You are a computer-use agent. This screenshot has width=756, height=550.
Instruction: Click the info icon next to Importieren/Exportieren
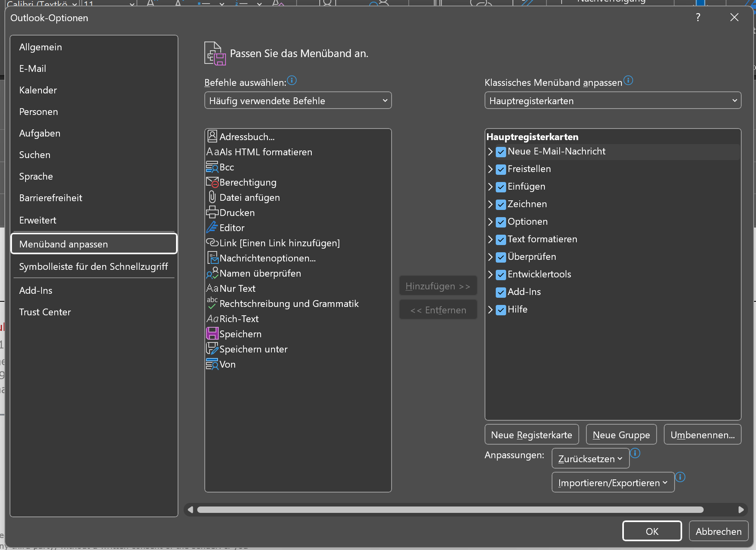(680, 477)
